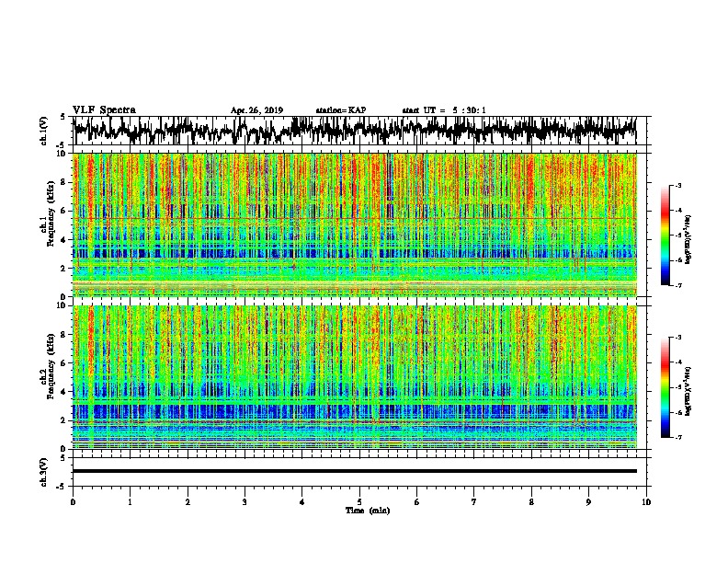
Task: Click time axis tick label "7"
Action: (x=474, y=502)
